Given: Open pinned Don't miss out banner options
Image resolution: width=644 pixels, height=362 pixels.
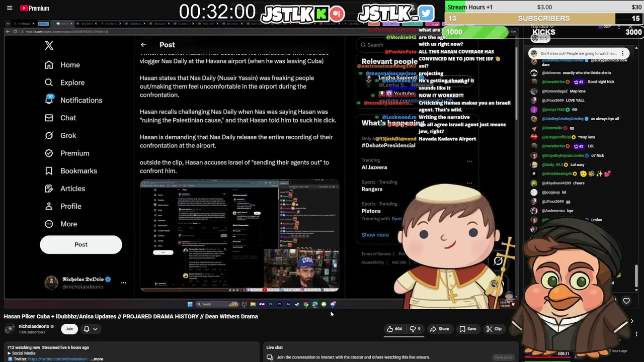Looking at the screenshot, I should pyautogui.click(x=622, y=53).
